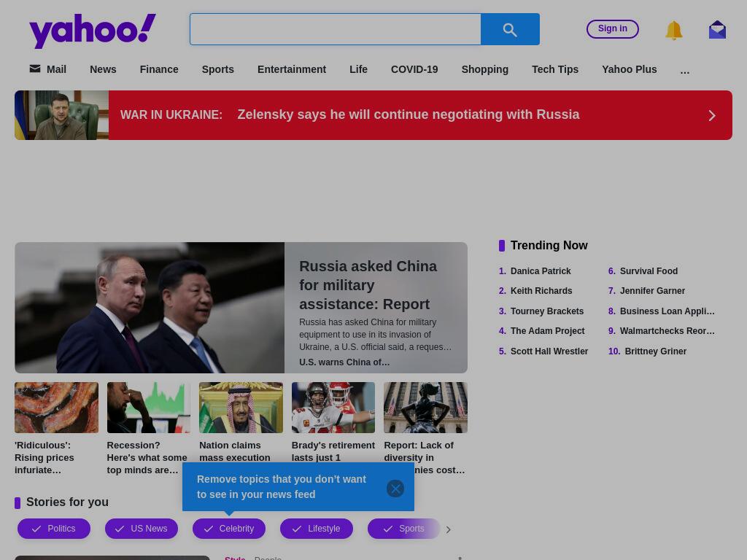
Task: Click the Zelensky thumbnail on the banner
Action: (61, 115)
